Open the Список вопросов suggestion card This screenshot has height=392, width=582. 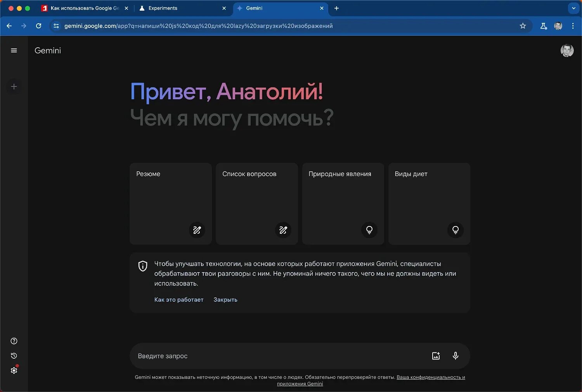click(257, 204)
